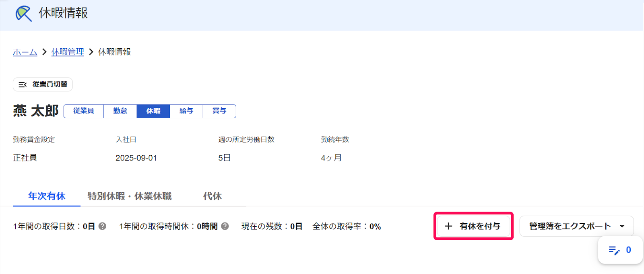Image resolution: width=644 pixels, height=274 pixels.
Task: Switch to 特別休暇・休業休職 tab
Action: click(x=130, y=196)
